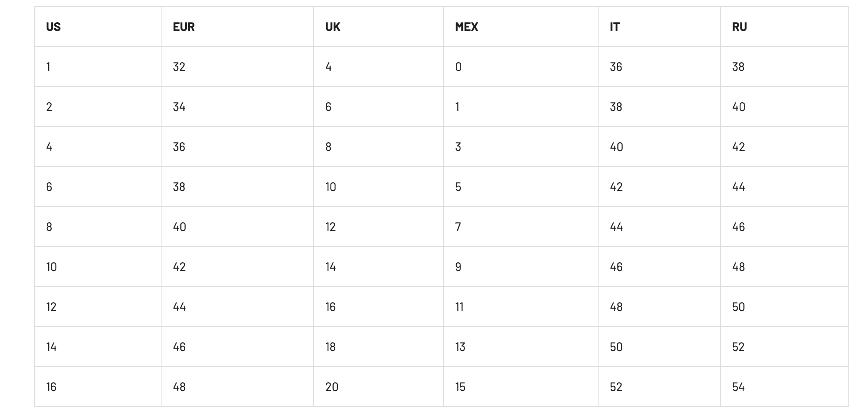Click IT size 36 cell

(659, 67)
